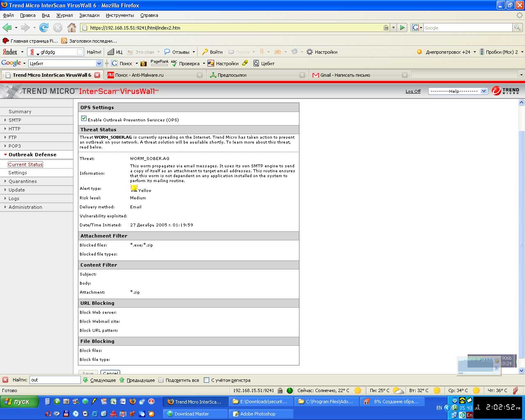Toggle the С учётом регистра checkbox
525x420 pixels.
207,380
